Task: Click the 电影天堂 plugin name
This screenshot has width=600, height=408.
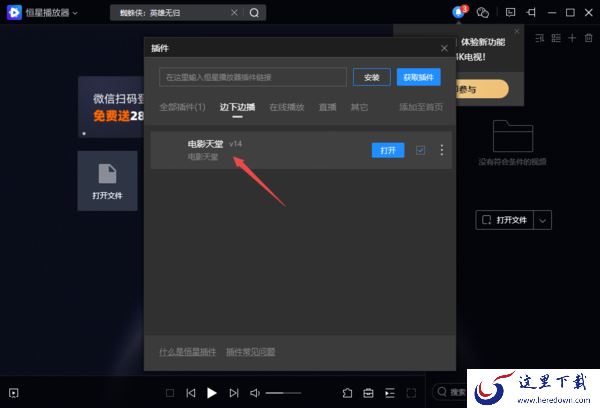Action: (x=205, y=144)
